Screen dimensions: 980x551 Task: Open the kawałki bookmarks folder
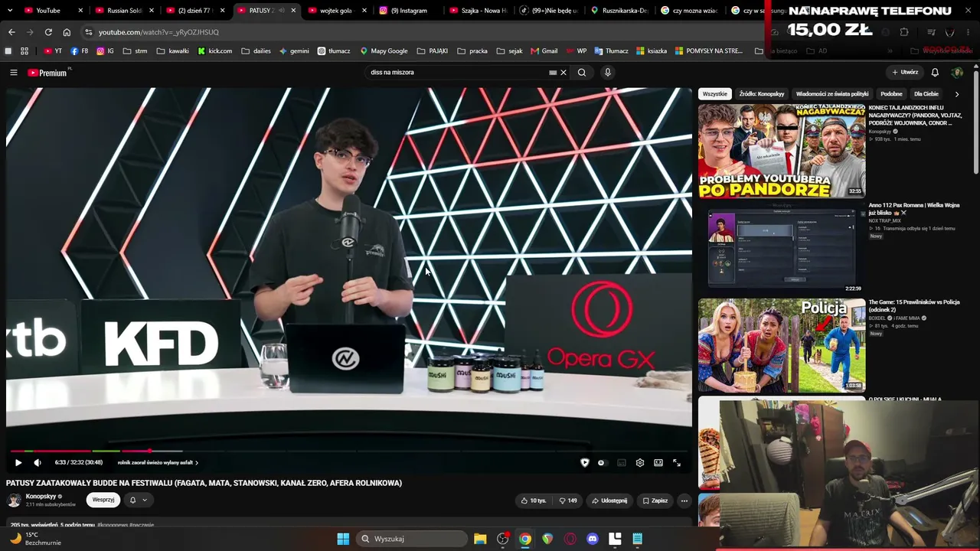click(x=172, y=51)
